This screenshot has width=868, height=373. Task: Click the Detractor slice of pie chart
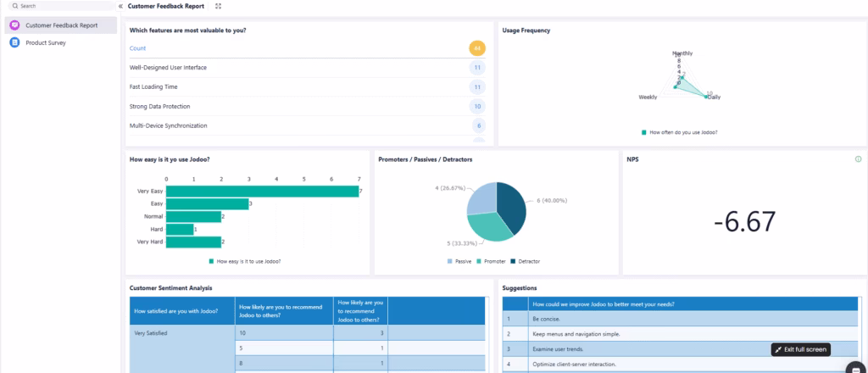512,206
